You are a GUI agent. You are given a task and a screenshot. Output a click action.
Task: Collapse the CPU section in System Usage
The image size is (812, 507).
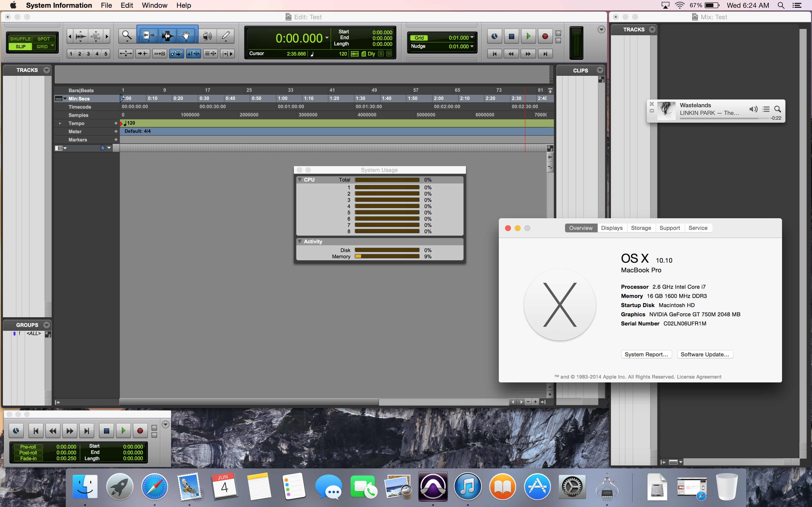[300, 180]
